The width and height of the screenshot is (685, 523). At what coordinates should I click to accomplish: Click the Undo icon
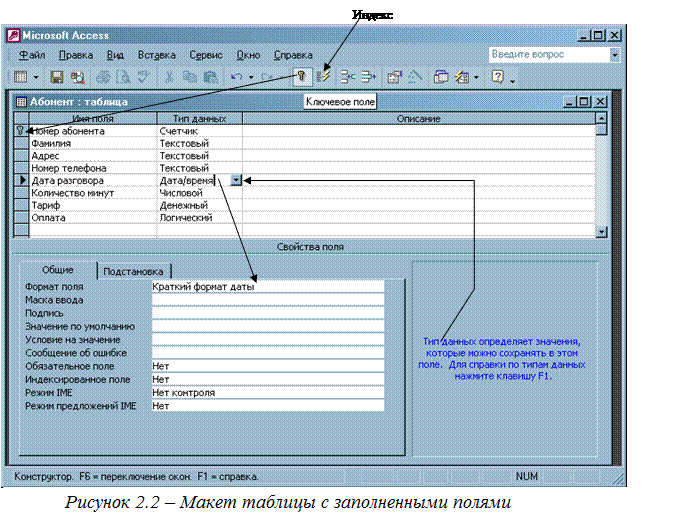[236, 77]
